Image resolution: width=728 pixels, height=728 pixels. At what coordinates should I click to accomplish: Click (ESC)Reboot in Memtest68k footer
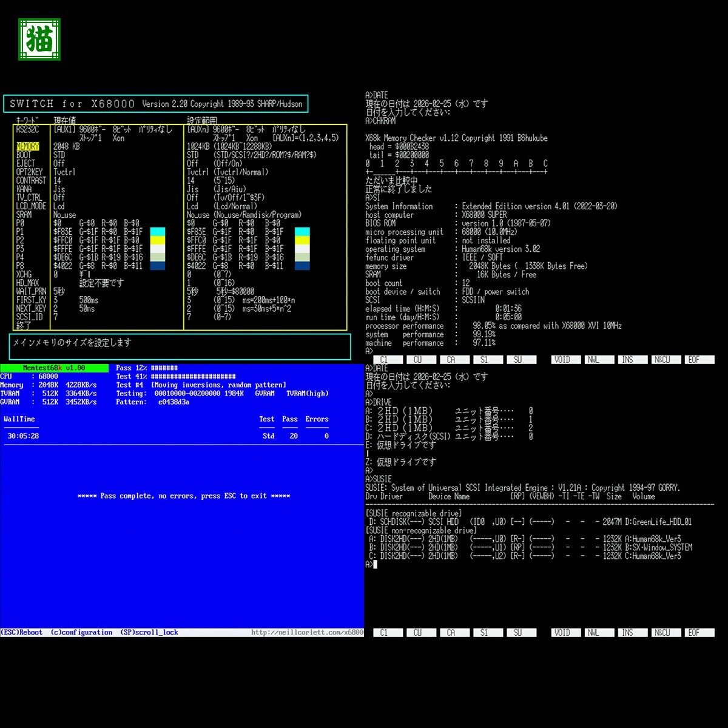point(22,632)
